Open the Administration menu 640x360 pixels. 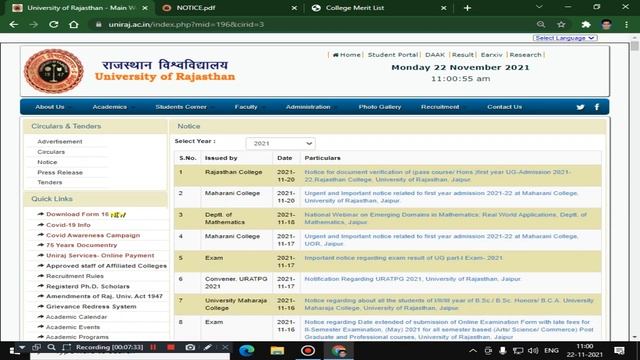[308, 107]
